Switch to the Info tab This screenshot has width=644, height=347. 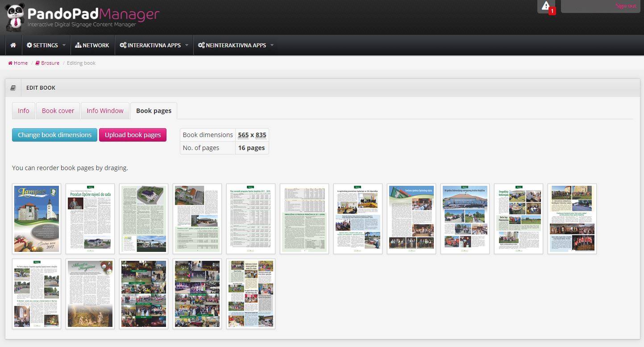point(24,111)
